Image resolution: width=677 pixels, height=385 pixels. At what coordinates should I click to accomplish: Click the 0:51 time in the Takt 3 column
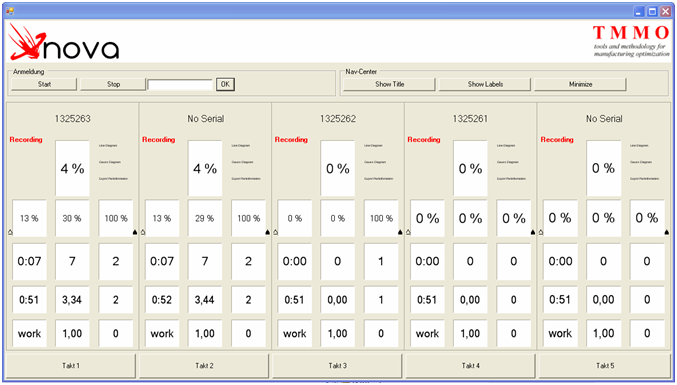tap(294, 300)
